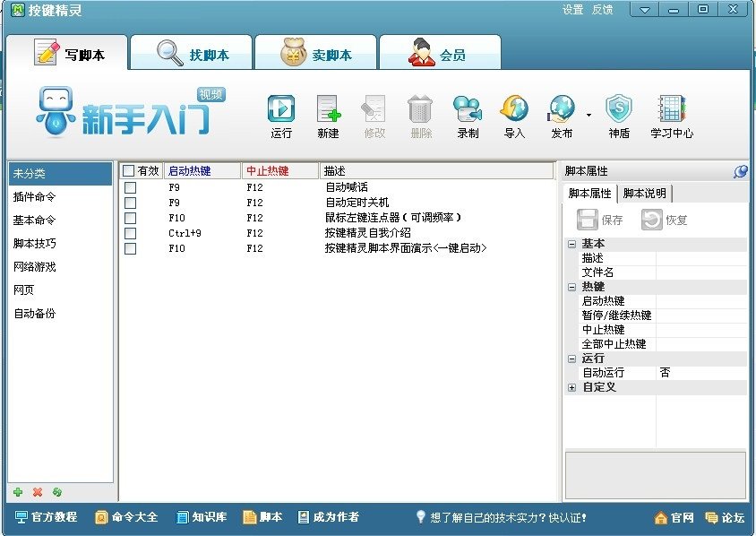Click 自动运行 value 否
Viewport: 756px width, 536px height.
[701, 373]
